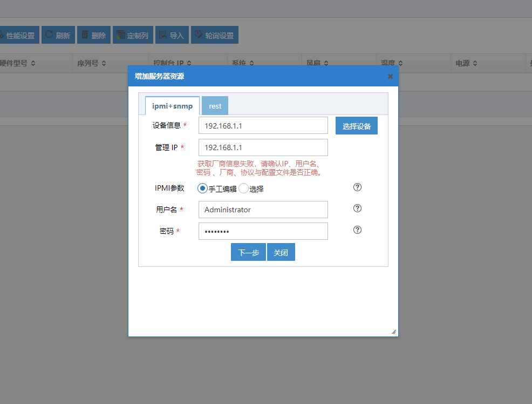This screenshot has width=532, height=404.
Task: Sort by 风扇 column arrows
Action: [326, 63]
